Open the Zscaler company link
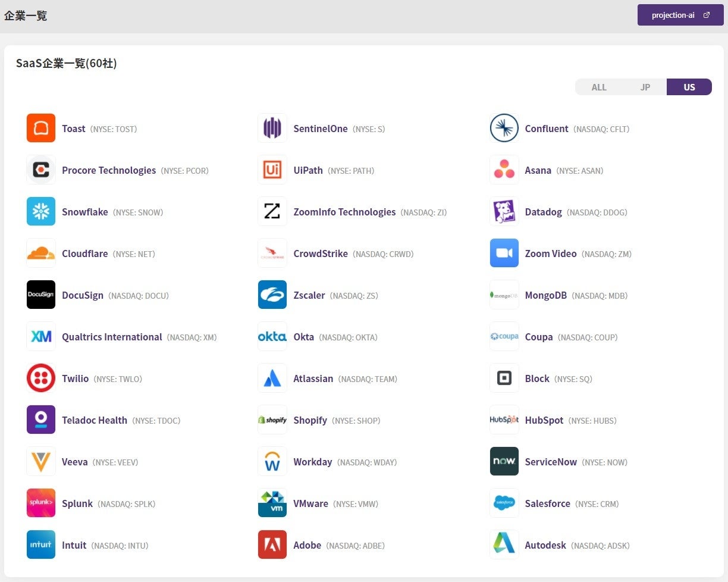728x582 pixels. point(309,295)
